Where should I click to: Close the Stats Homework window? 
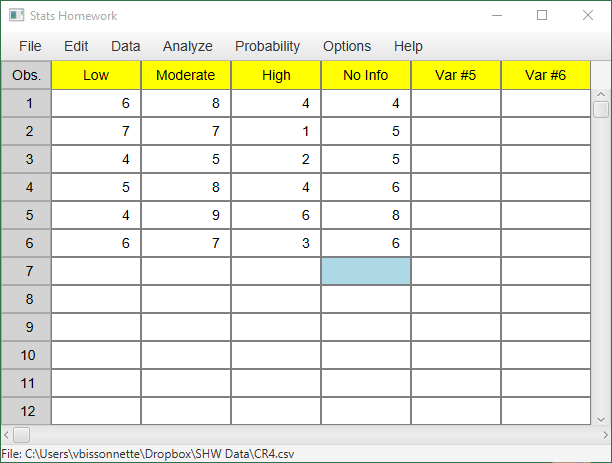tap(588, 16)
